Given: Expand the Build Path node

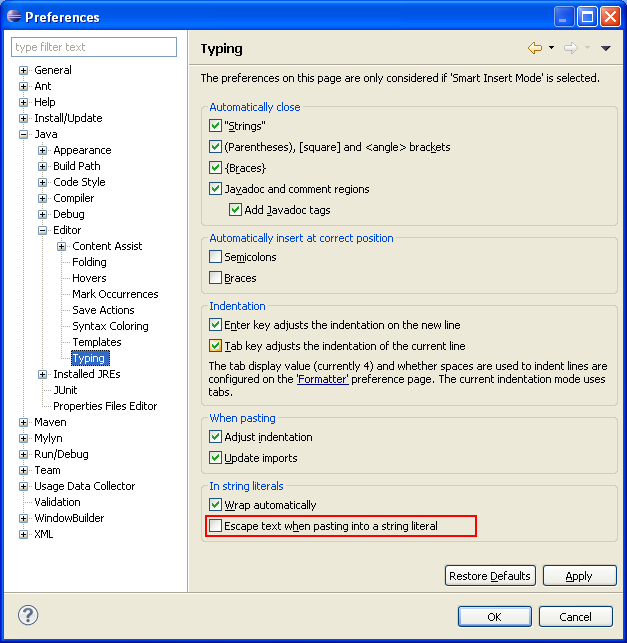Looking at the screenshot, I should pos(42,166).
